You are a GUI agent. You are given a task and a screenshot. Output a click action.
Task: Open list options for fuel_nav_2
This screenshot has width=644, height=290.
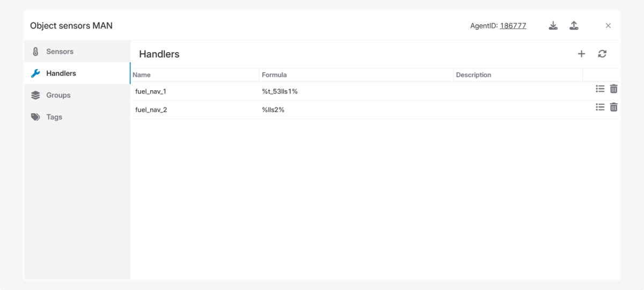click(x=600, y=107)
